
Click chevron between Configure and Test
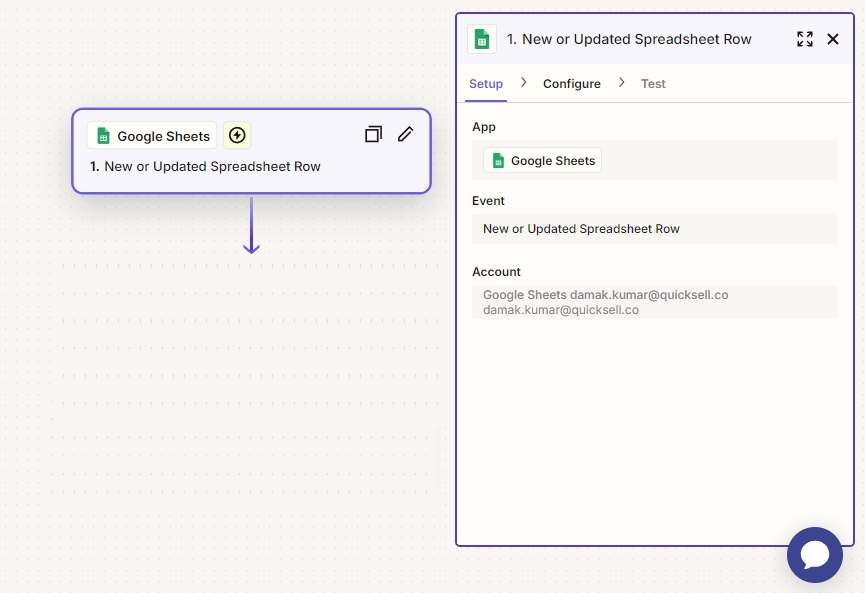click(x=621, y=83)
